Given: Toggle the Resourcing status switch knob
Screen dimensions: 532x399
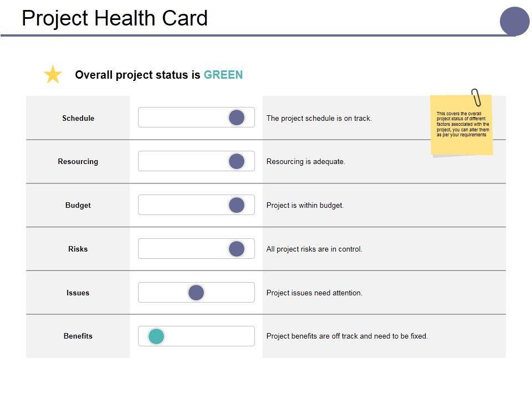Looking at the screenshot, I should coord(237,161).
